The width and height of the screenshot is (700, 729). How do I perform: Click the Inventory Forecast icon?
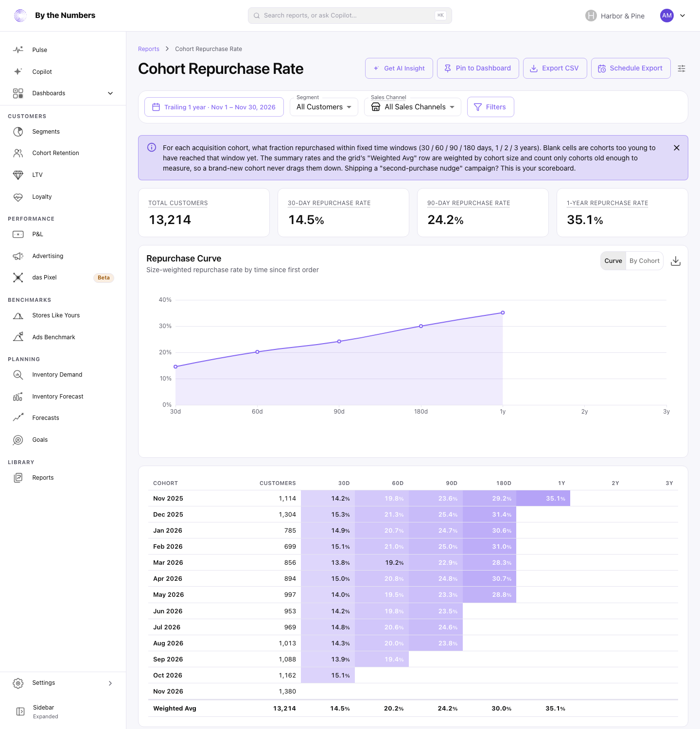18,397
